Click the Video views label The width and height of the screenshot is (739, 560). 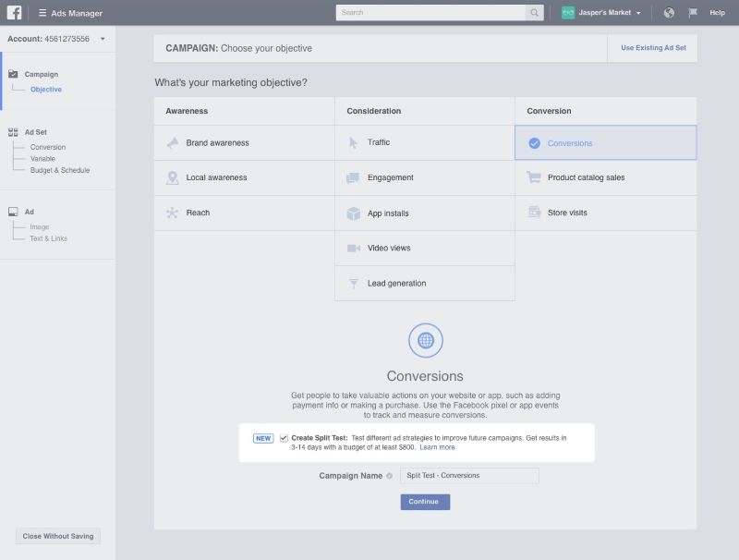pos(389,248)
